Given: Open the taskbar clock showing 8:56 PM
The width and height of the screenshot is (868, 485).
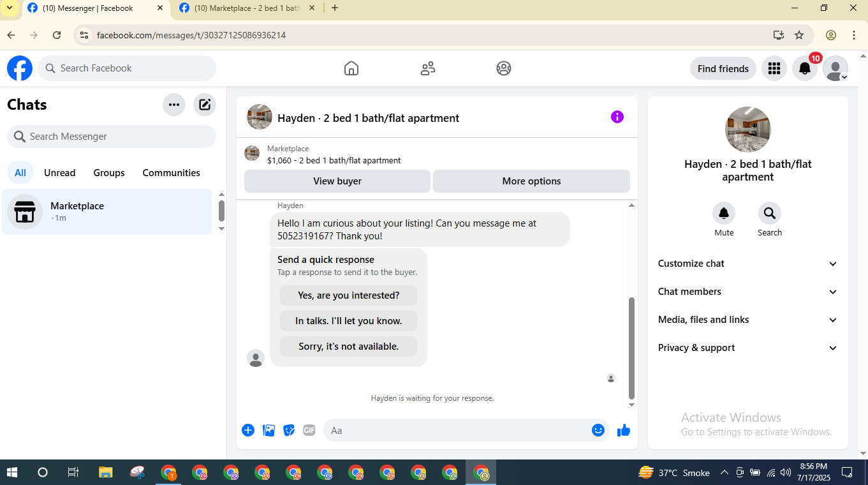Looking at the screenshot, I should (813, 473).
